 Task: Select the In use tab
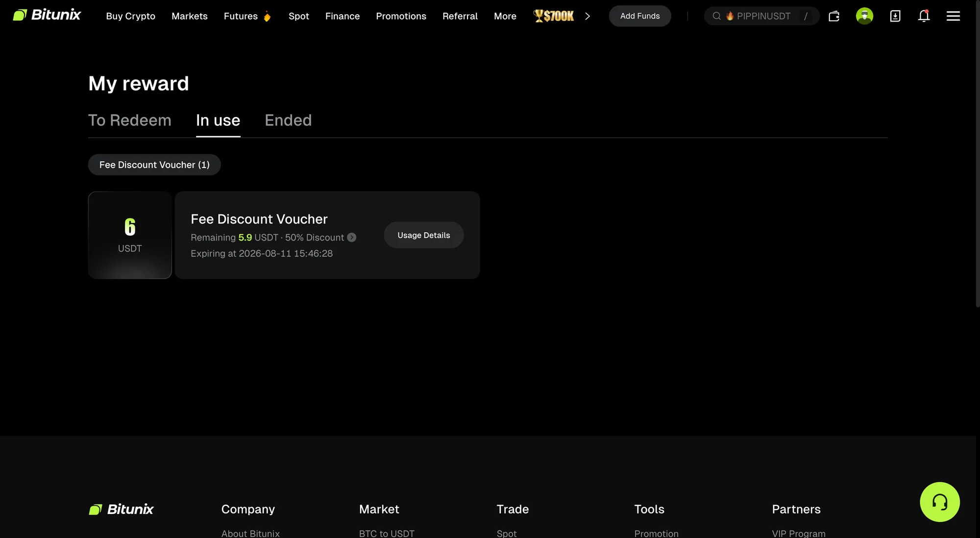tap(218, 121)
